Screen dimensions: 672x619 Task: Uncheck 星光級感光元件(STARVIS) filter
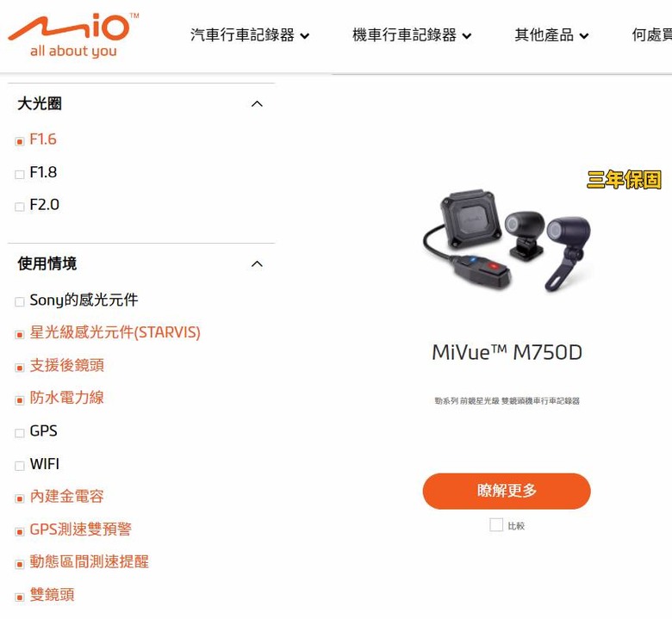pyautogui.click(x=19, y=335)
